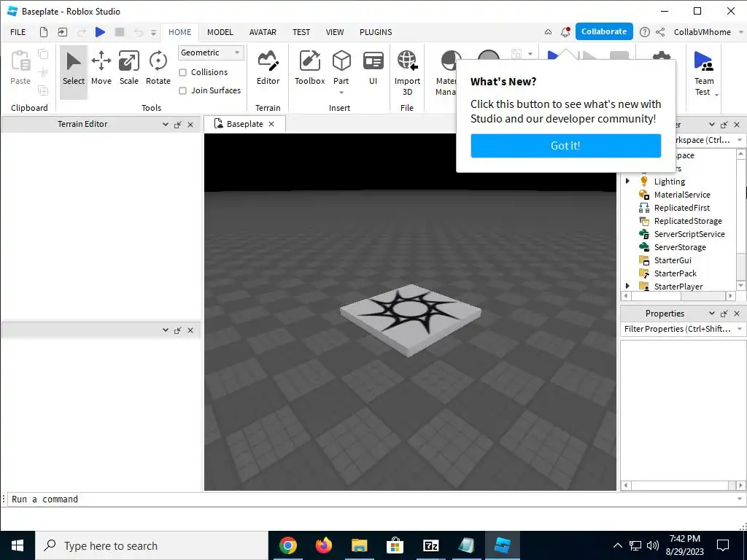Image resolution: width=747 pixels, height=560 pixels.
Task: Switch to the MODEL tab
Action: [220, 32]
